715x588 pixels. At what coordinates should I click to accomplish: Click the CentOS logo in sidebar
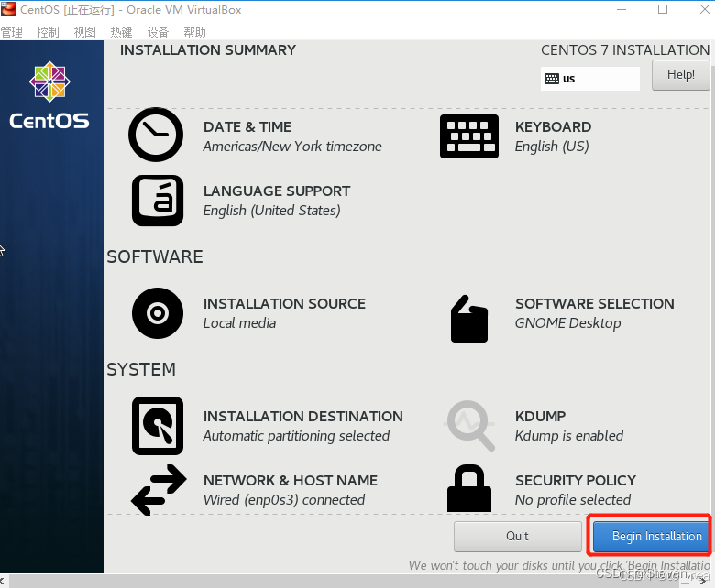[49, 94]
